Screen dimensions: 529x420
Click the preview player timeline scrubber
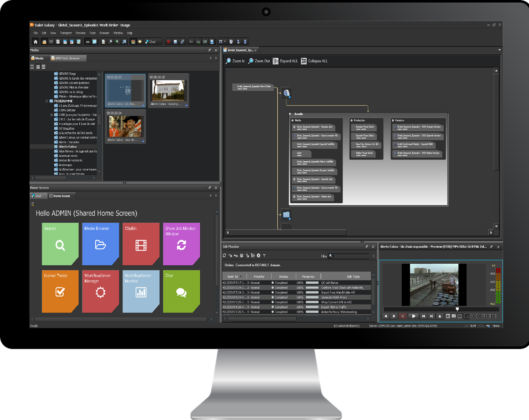(x=457, y=309)
